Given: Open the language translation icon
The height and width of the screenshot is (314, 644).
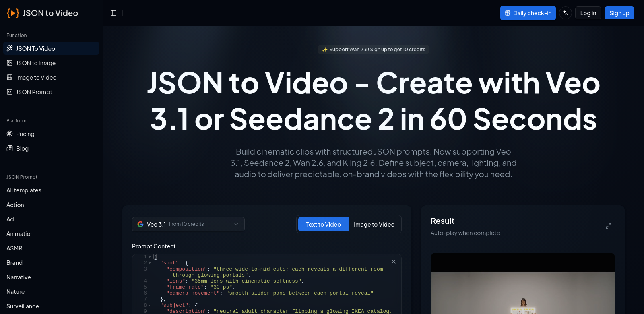Looking at the screenshot, I should 566,13.
